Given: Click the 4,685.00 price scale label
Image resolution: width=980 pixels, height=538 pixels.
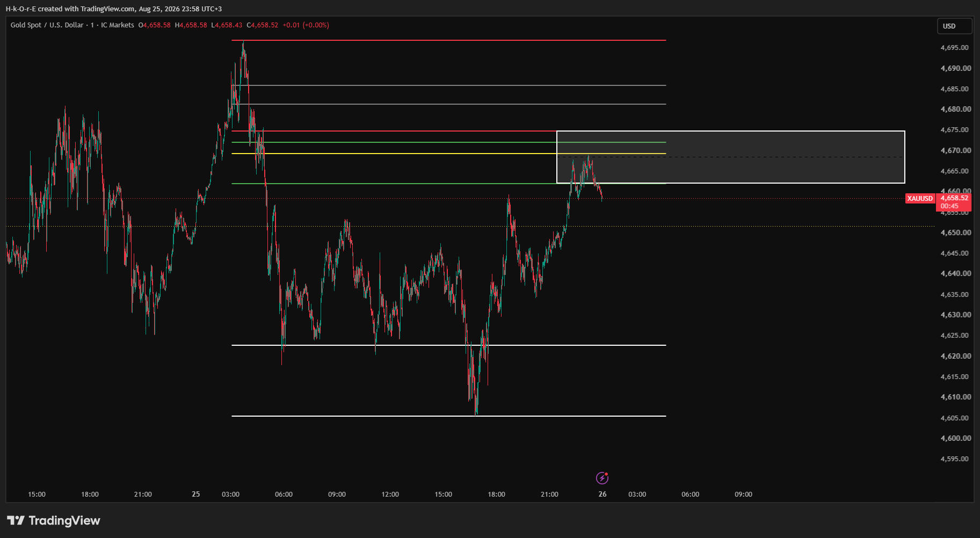Looking at the screenshot, I should point(955,89).
